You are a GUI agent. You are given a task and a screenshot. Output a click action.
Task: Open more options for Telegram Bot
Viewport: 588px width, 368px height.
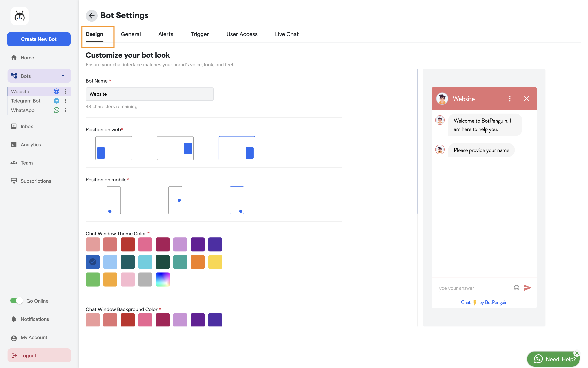click(x=65, y=101)
